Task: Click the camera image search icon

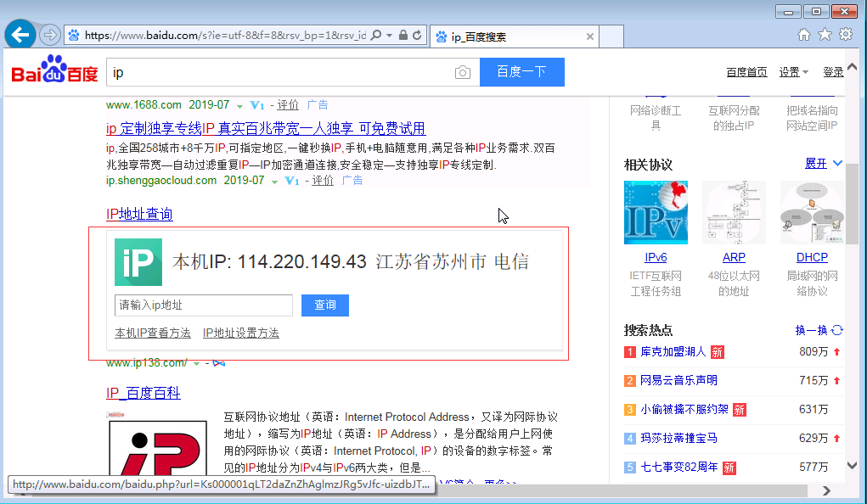Action: tap(463, 72)
